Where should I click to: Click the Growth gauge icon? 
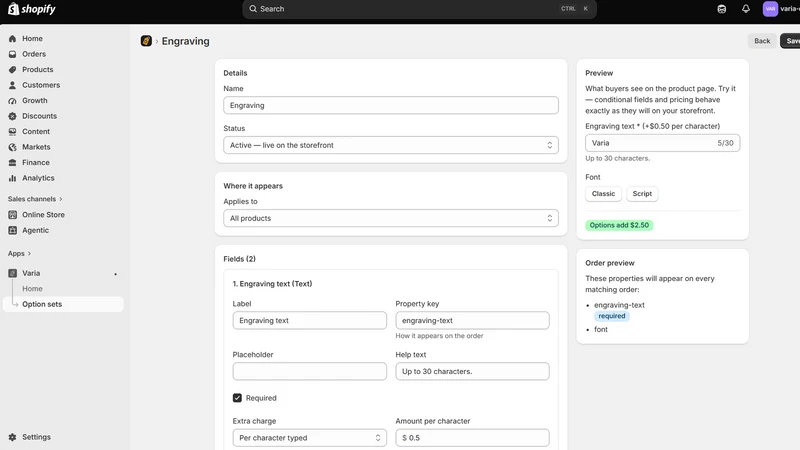point(12,101)
